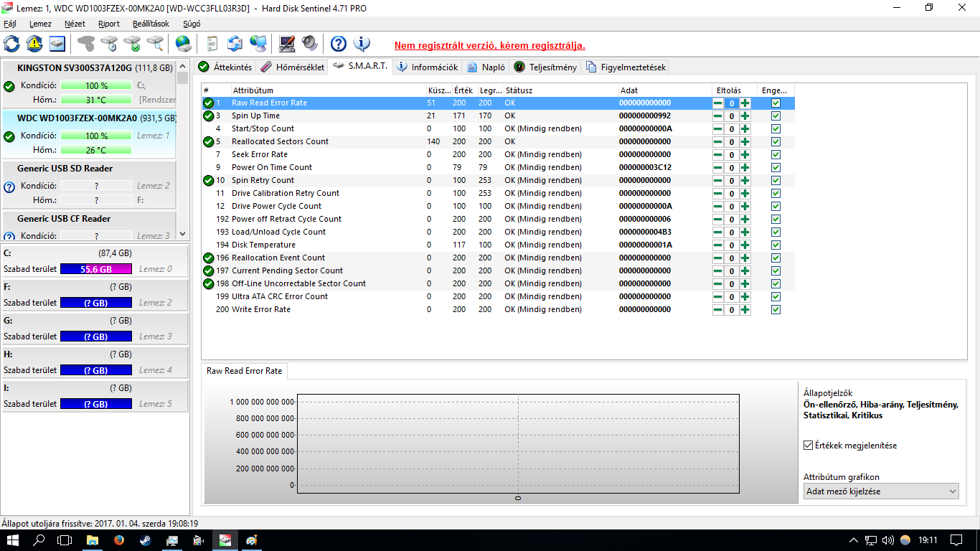980x551 pixels.
Task: Click the blue refresh arrows toolbar icon
Action: tap(11, 44)
